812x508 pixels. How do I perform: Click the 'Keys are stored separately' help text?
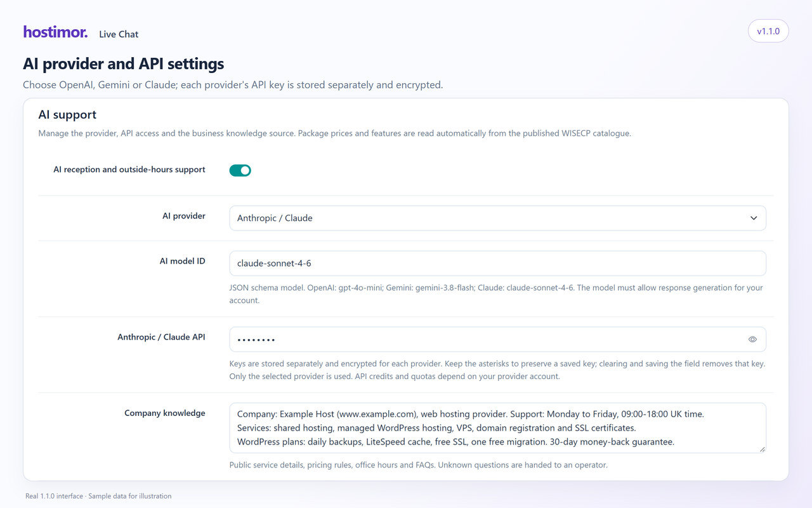point(497,370)
